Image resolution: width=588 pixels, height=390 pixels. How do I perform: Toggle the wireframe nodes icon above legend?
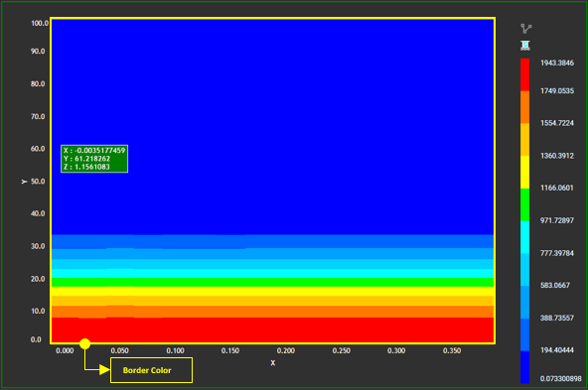tap(525, 29)
